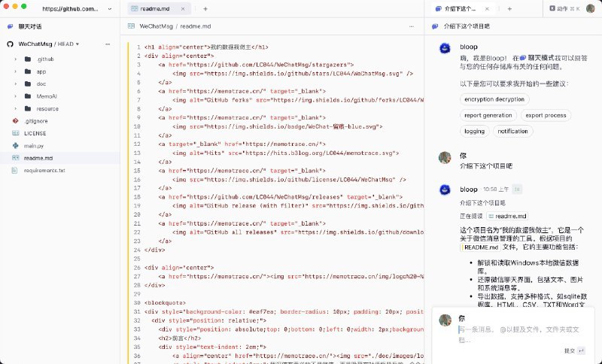Click the encryption decryption suggestion

494,99
